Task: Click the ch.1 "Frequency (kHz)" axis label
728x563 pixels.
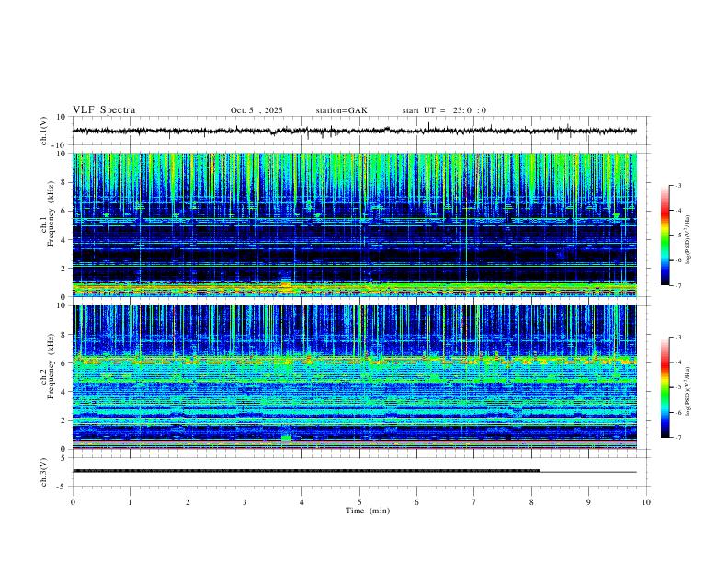Action: 51,213
